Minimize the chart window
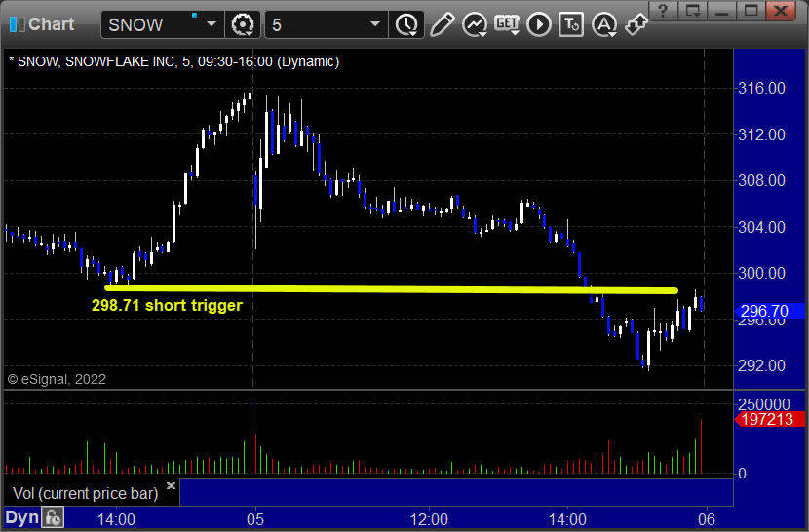Screen dimensions: 809x532 point(722,11)
